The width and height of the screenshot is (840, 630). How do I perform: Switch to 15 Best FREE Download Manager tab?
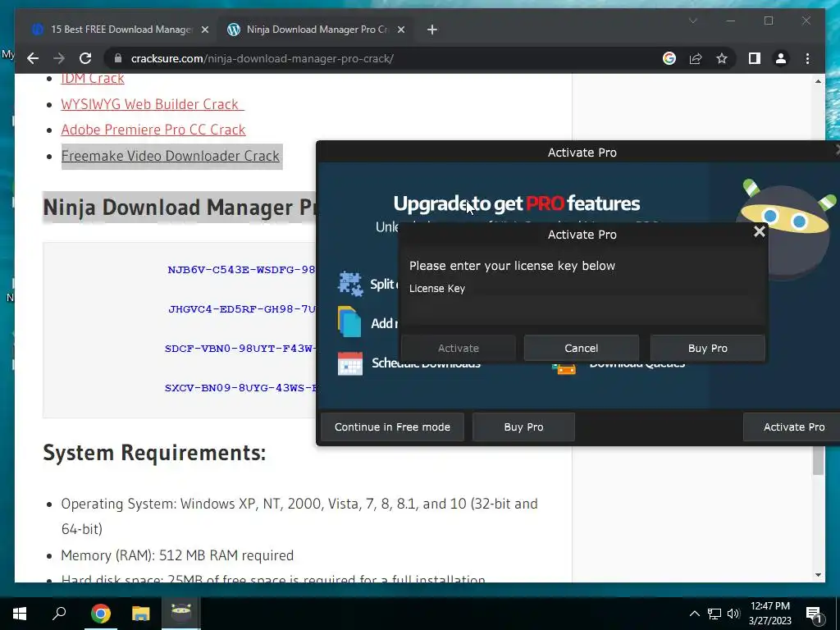[121, 30]
